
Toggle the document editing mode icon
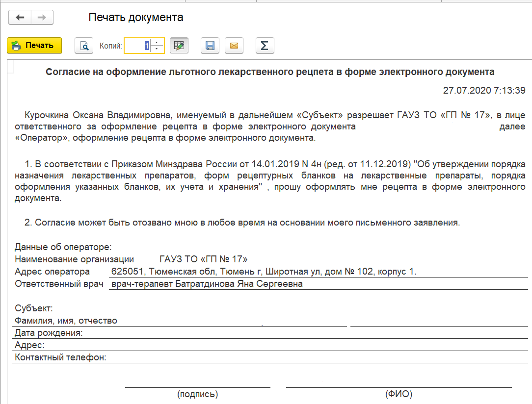179,46
